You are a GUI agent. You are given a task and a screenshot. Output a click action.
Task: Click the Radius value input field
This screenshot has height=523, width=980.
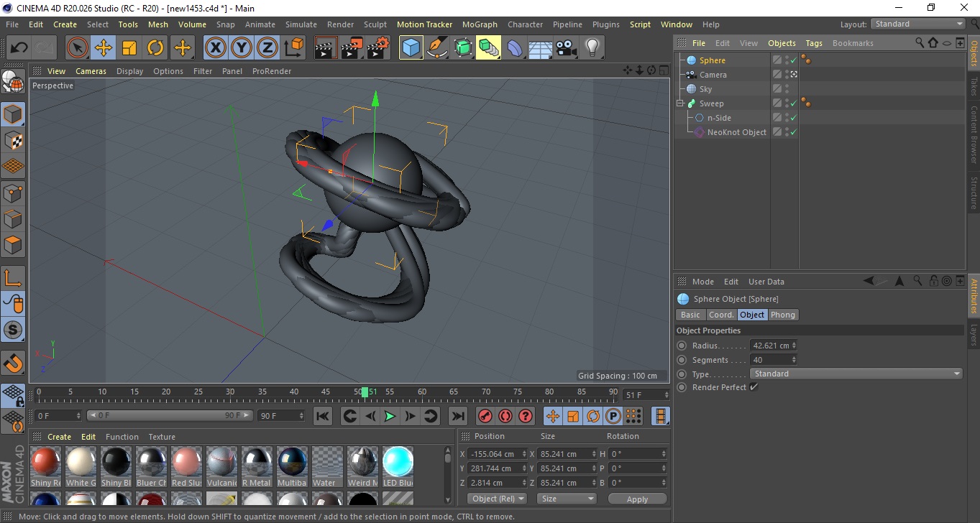tap(770, 346)
